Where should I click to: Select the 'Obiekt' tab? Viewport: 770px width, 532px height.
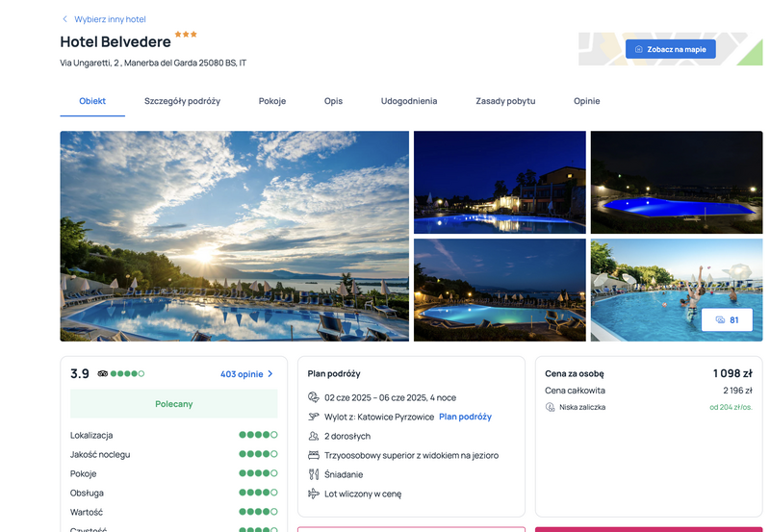(92, 101)
